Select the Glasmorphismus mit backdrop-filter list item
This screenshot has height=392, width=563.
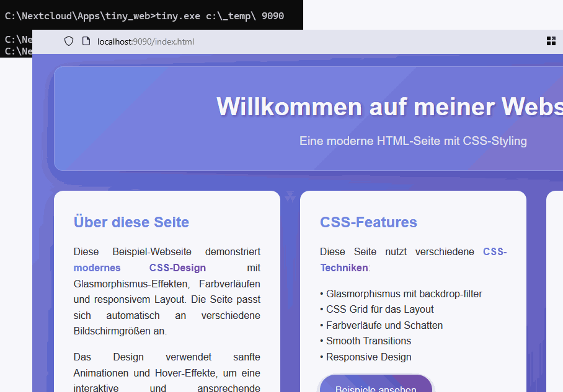[x=401, y=294]
